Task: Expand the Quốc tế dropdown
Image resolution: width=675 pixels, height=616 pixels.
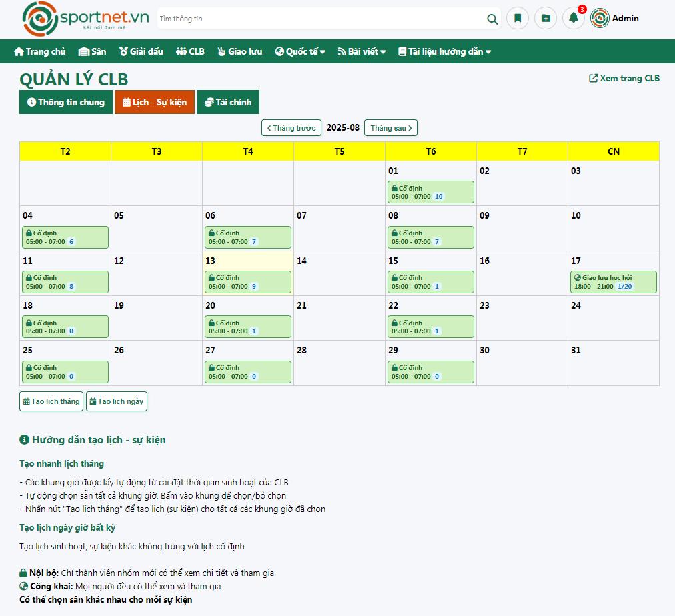Action: pos(300,51)
